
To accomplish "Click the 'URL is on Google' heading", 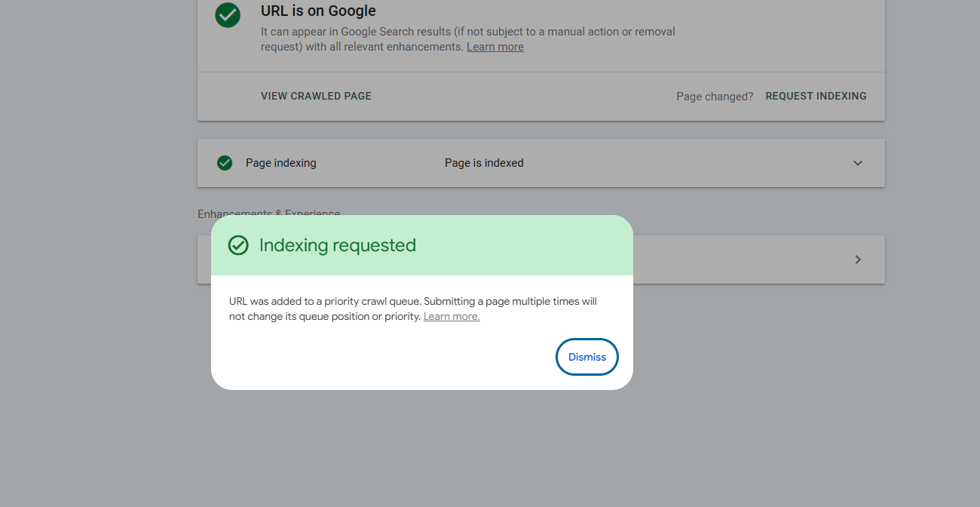I will coord(318,11).
